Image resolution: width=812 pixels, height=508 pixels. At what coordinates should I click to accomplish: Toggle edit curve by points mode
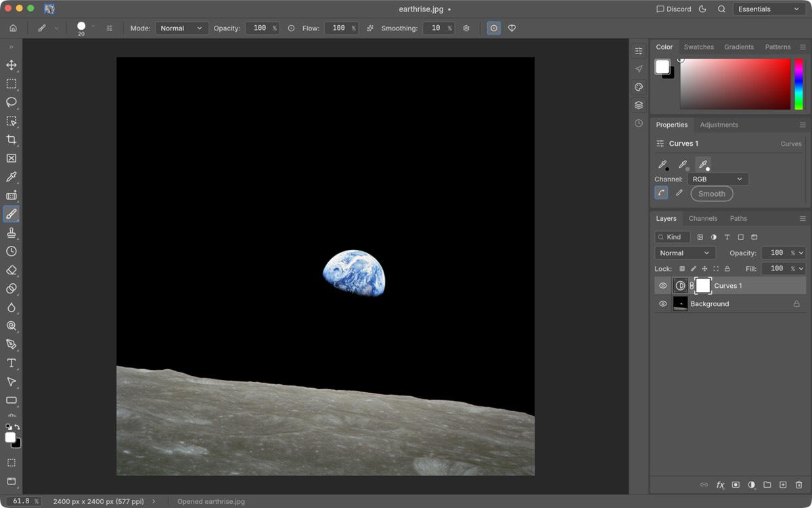coord(662,193)
